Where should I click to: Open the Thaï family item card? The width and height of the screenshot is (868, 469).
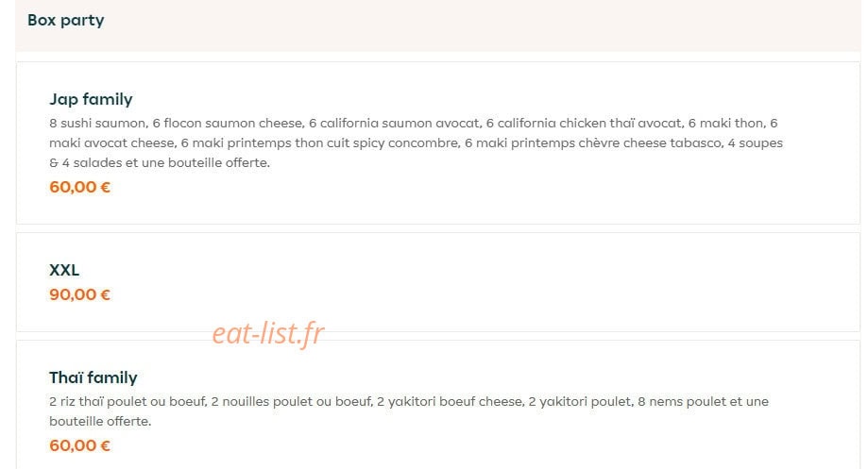tap(438, 405)
